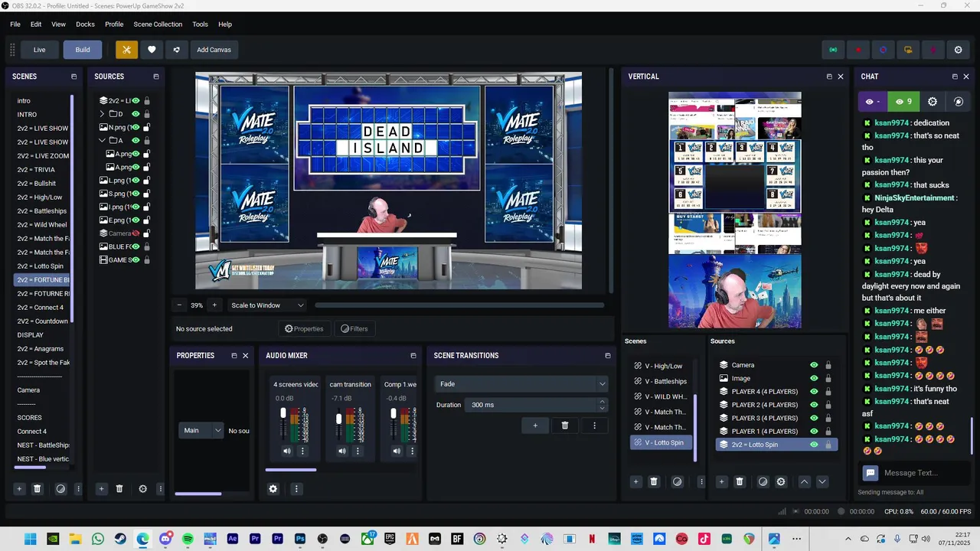Mute the cam transition audio track
980x551 pixels.
[341, 451]
